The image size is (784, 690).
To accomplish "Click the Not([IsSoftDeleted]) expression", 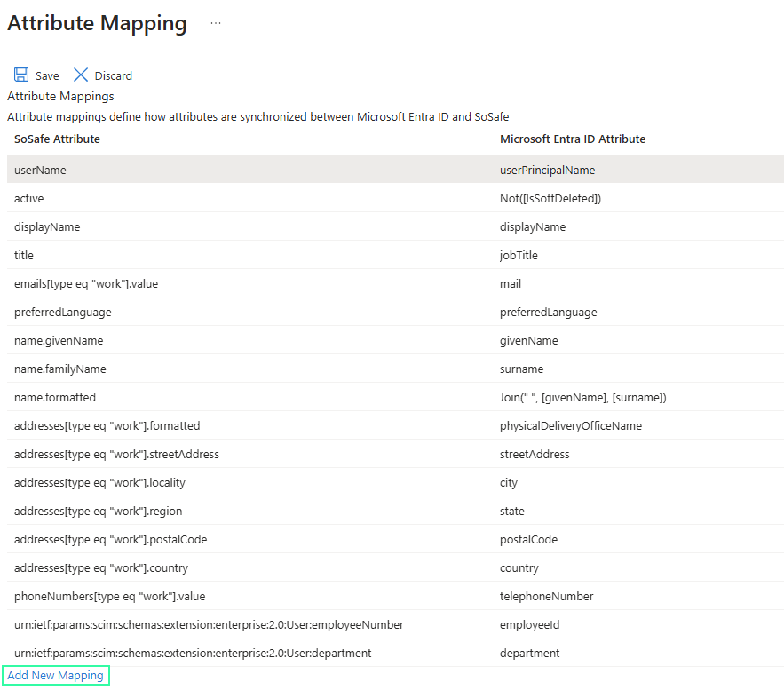I will click(550, 198).
